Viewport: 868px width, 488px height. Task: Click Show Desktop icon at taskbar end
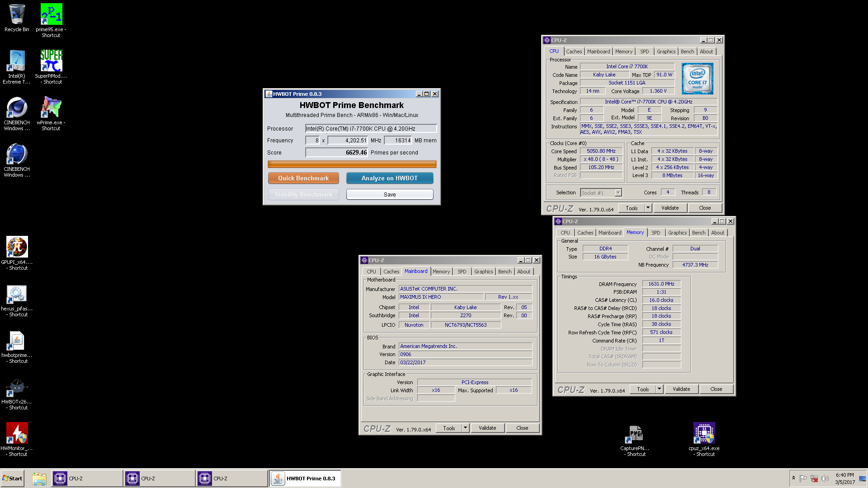[x=863, y=479]
